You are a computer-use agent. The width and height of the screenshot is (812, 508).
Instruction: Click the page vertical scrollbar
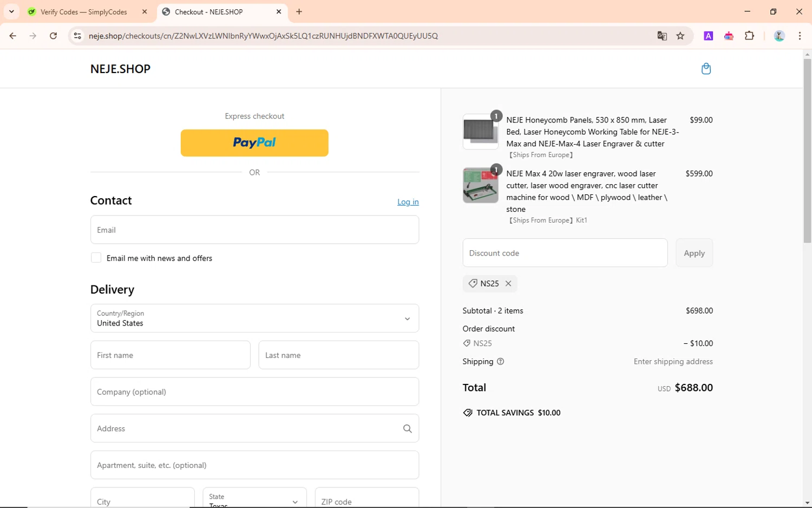(x=807, y=151)
